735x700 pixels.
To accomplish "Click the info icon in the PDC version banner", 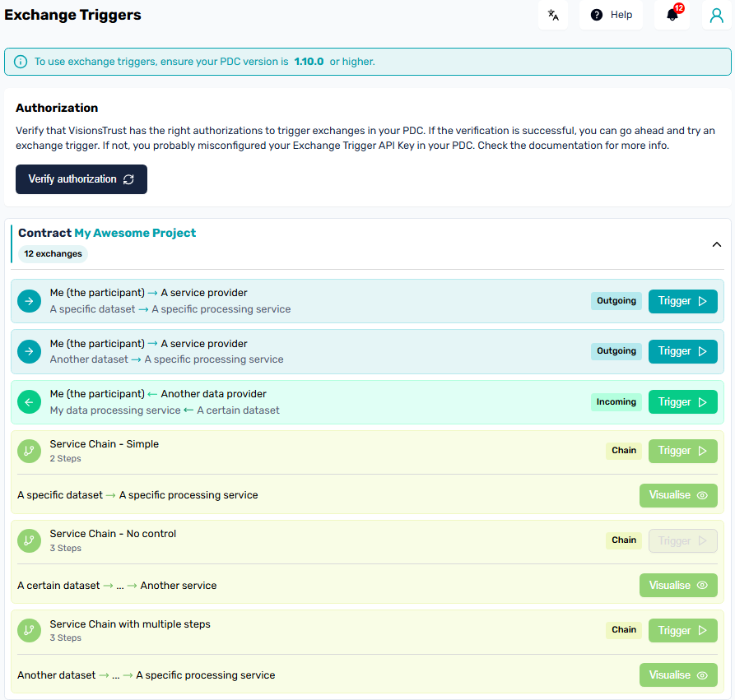I will pyautogui.click(x=20, y=62).
